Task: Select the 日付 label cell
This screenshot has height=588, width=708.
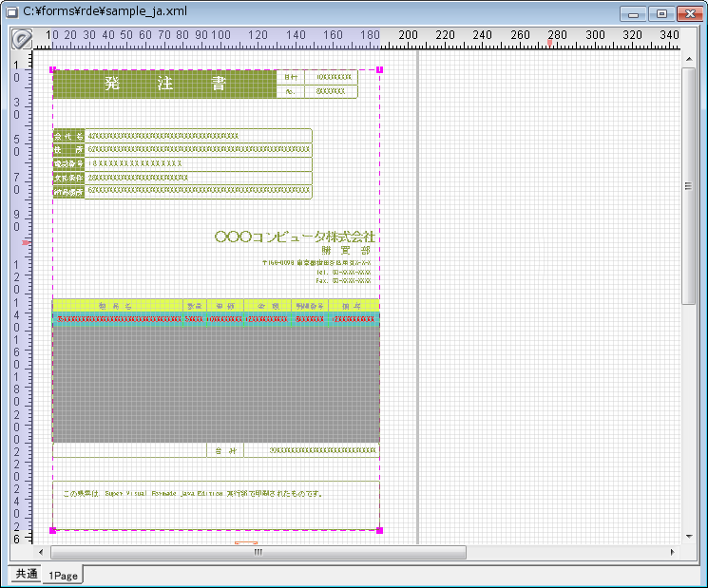Action: (x=291, y=77)
